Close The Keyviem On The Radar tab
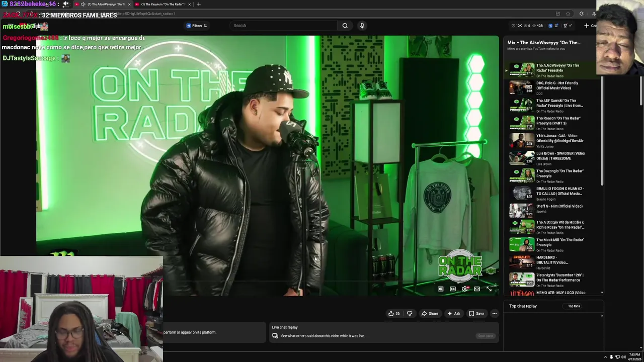This screenshot has width=644, height=362. coord(190,4)
